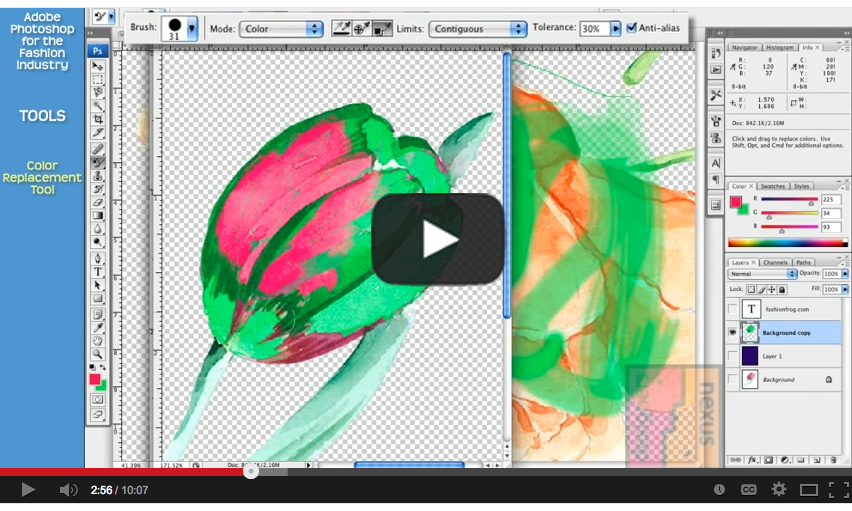Open the Brush preset picker arrow
This screenshot has width=852, height=511.
(x=191, y=28)
